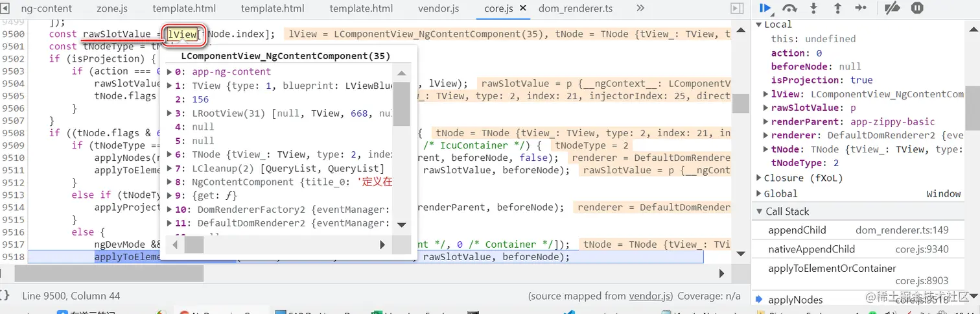980x314 pixels.
Task: Expand the rawSlotValue variable
Action: click(767, 108)
